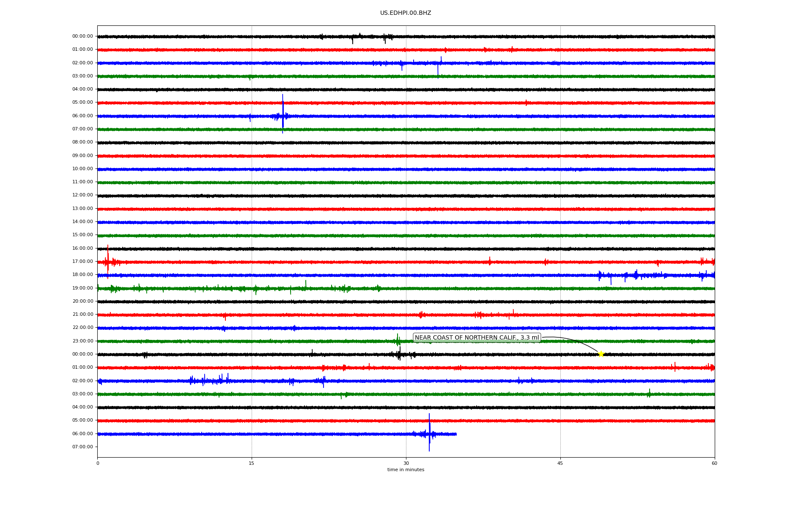Viewport: 812px width, 508px height.
Task: Click the Northern Calif. 3.3 ml annotation
Action: (x=477, y=338)
